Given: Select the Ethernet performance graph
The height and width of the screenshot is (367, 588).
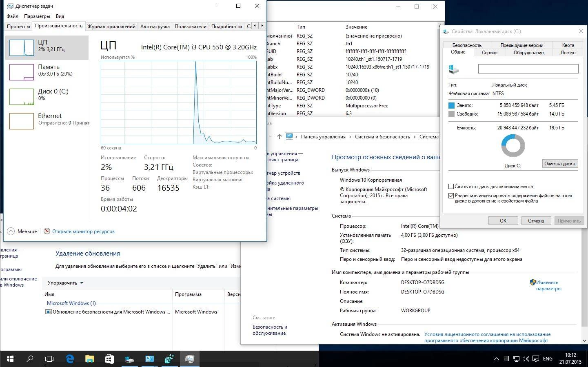Looking at the screenshot, I should coord(47,121).
